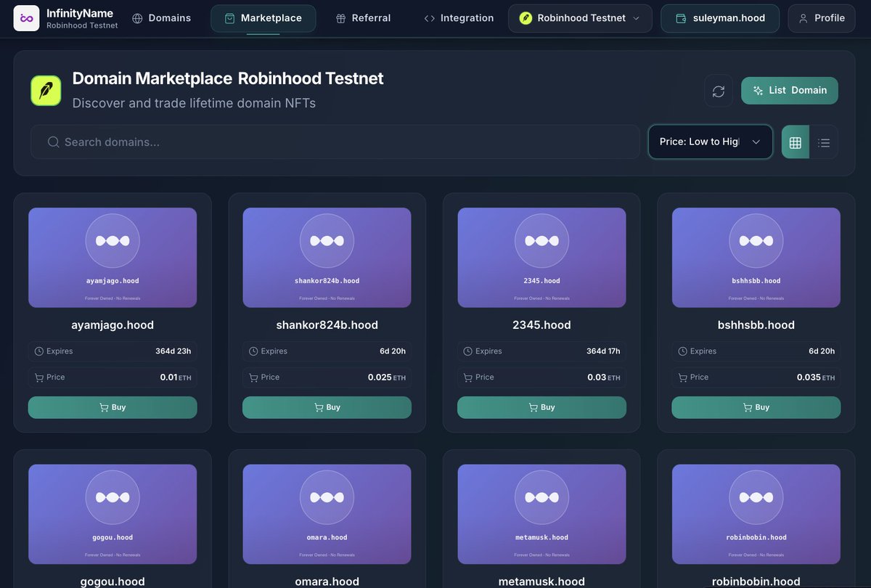The width and height of the screenshot is (871, 588).
Task: Open the Marketplace nav tab
Action: pyautogui.click(x=263, y=18)
